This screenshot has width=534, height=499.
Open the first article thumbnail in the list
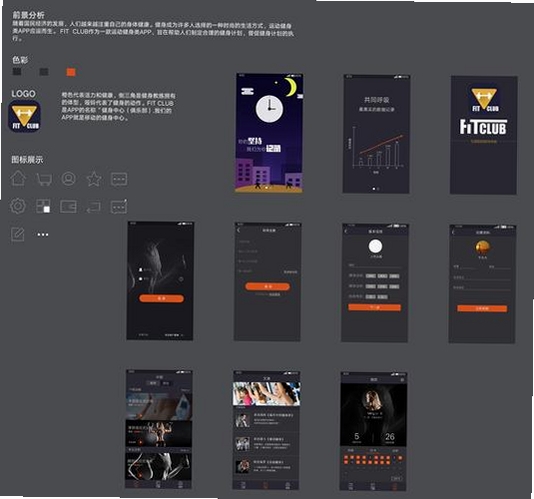[242, 421]
